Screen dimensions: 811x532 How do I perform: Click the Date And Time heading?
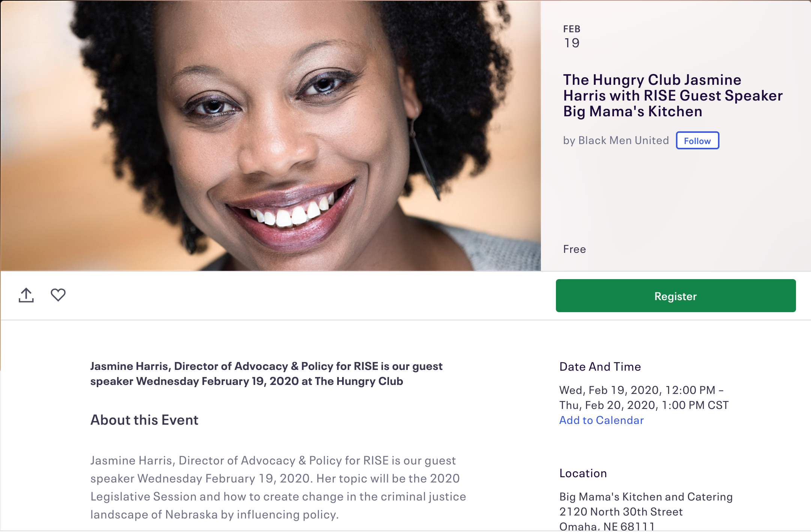(x=600, y=367)
